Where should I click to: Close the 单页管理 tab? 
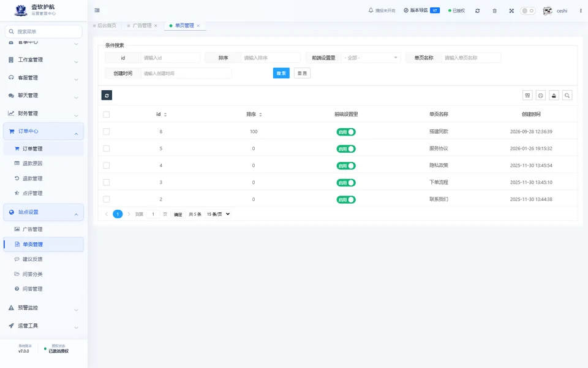198,26
